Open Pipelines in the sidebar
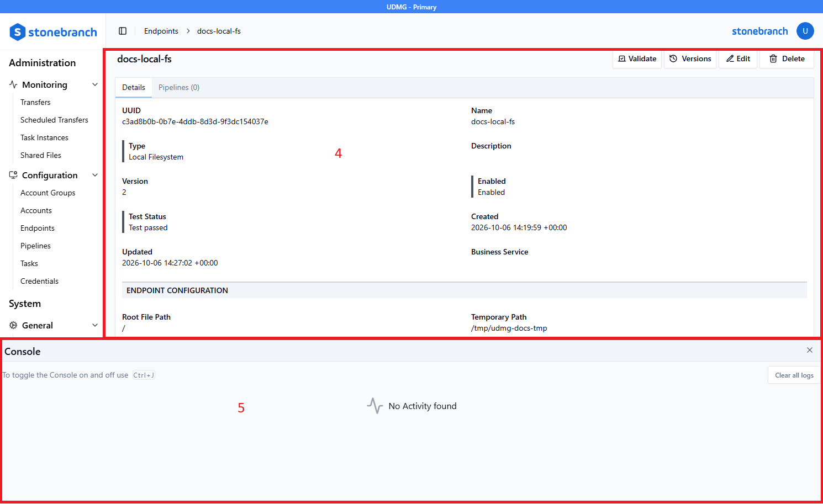The width and height of the screenshot is (823, 504). tap(35, 246)
